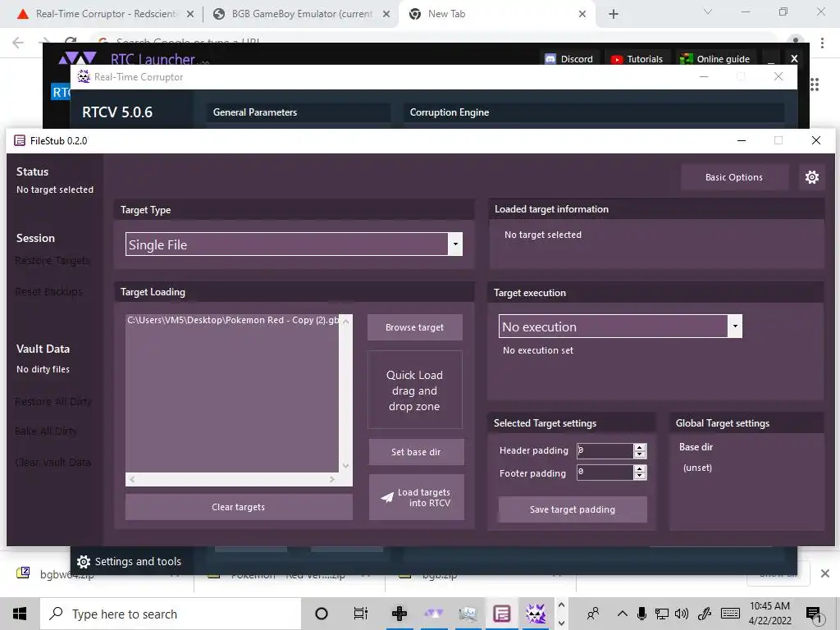
Task: Click the Header padding input field
Action: pos(605,451)
